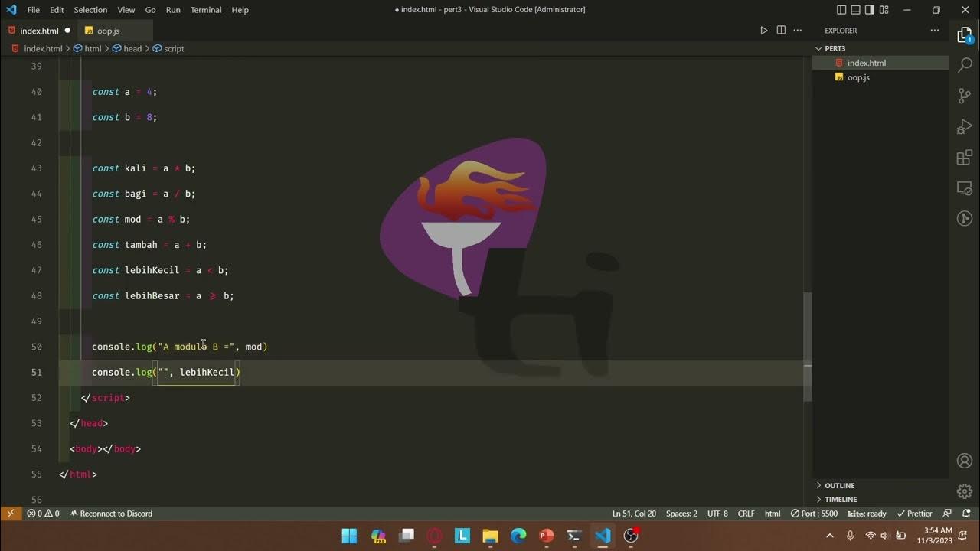The height and width of the screenshot is (551, 980).
Task: Open Microsoft Edge from taskbar
Action: (x=519, y=536)
